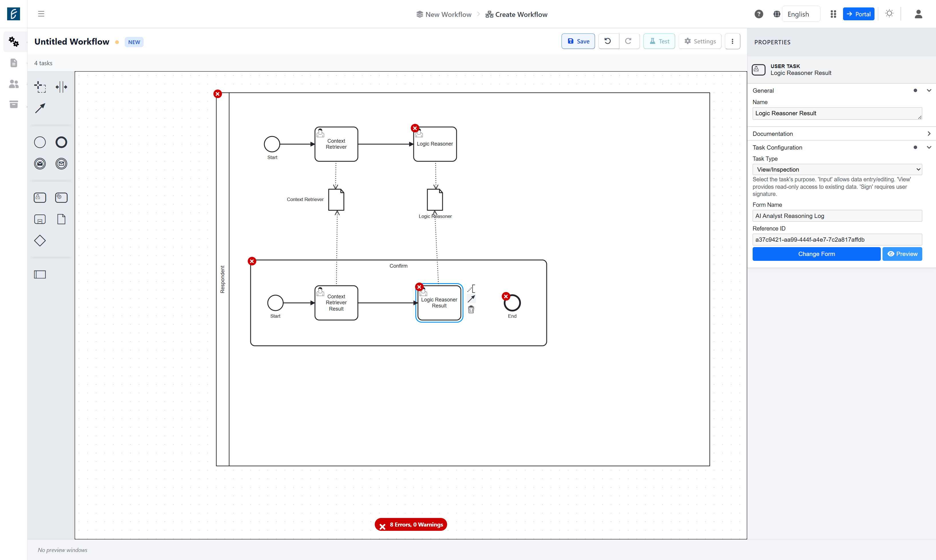Viewport: 936px width, 560px height.
Task: Pick the end event bold circle
Action: coord(61,142)
